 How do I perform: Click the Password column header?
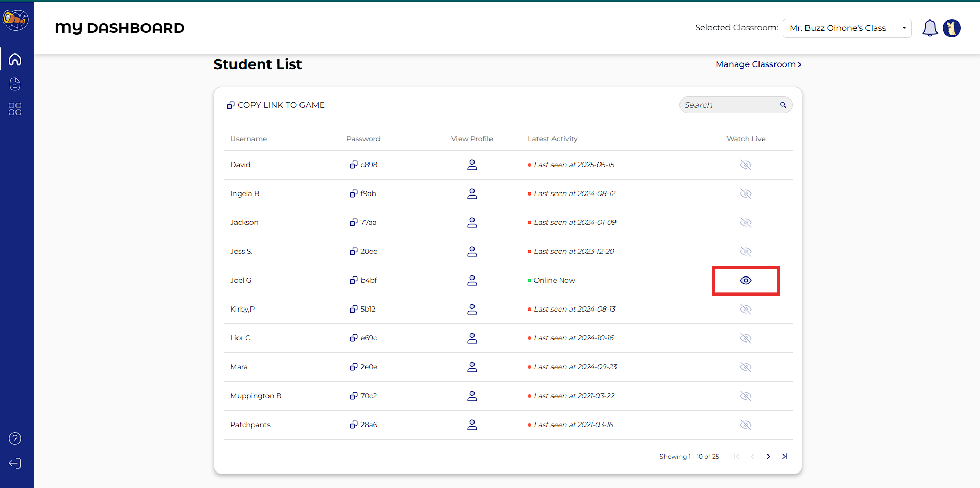pos(363,139)
